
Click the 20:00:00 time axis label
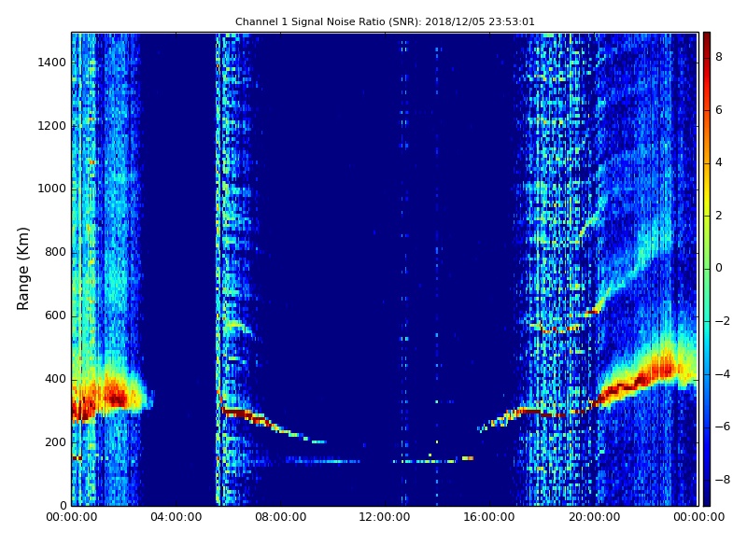(x=594, y=517)
